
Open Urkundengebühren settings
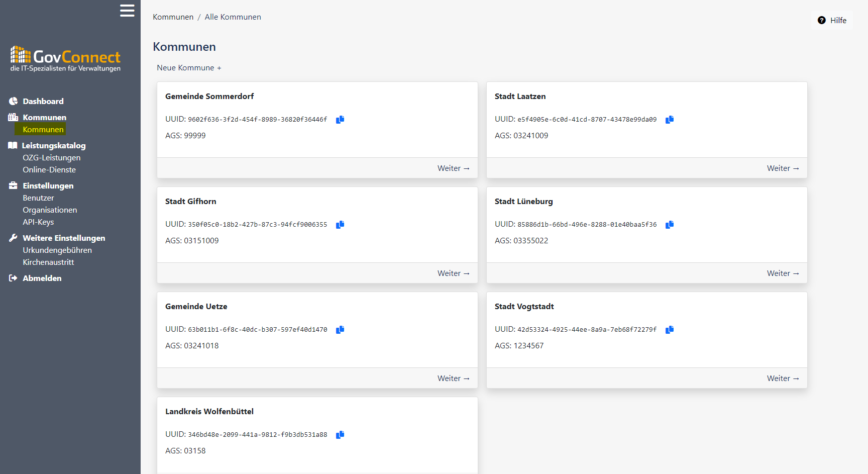tap(57, 250)
